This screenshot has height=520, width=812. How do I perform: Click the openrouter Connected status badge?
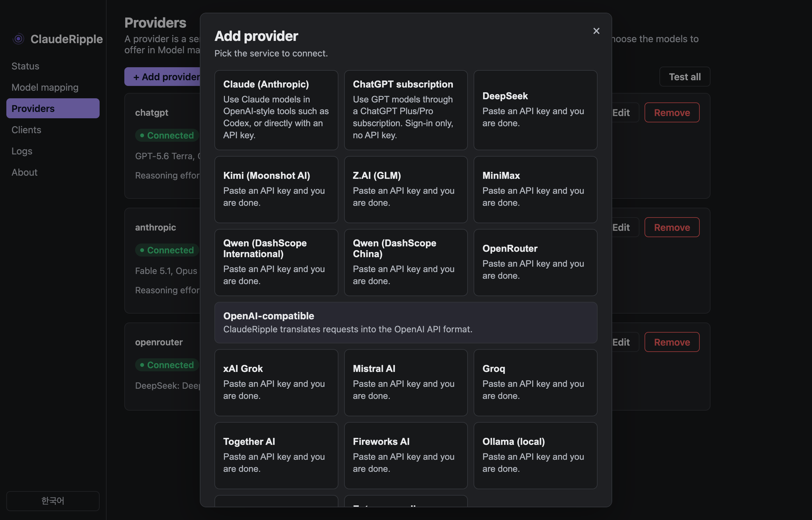(167, 365)
